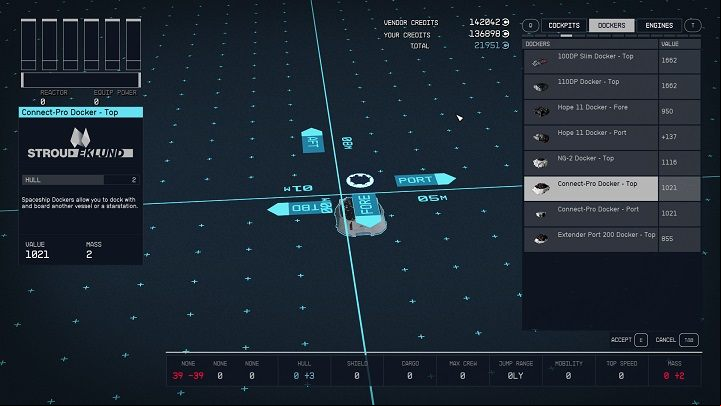The width and height of the screenshot is (721, 406).
Task: Click the STBD direction arrow marker
Action: pos(300,208)
